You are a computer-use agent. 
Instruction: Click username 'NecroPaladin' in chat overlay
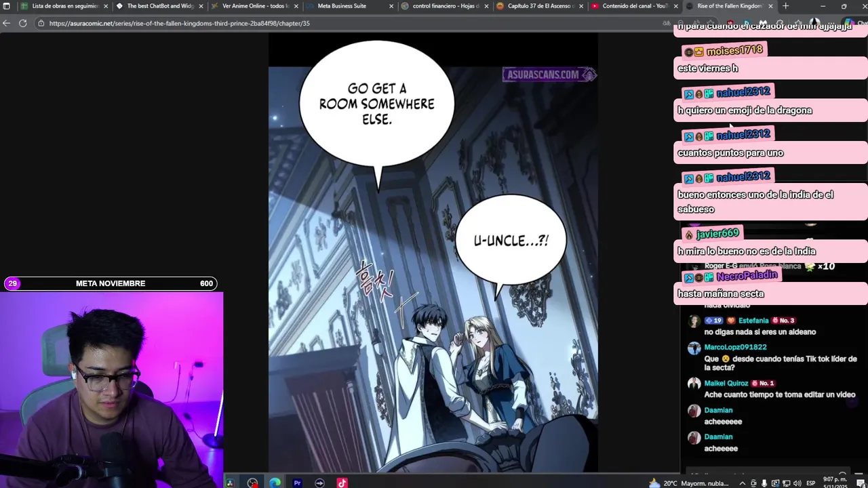(747, 276)
